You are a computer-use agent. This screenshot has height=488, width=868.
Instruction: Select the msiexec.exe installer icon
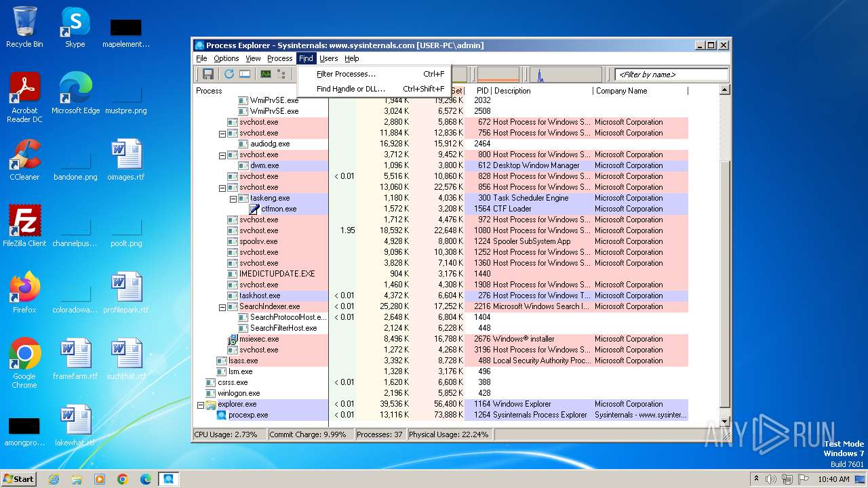click(x=233, y=339)
